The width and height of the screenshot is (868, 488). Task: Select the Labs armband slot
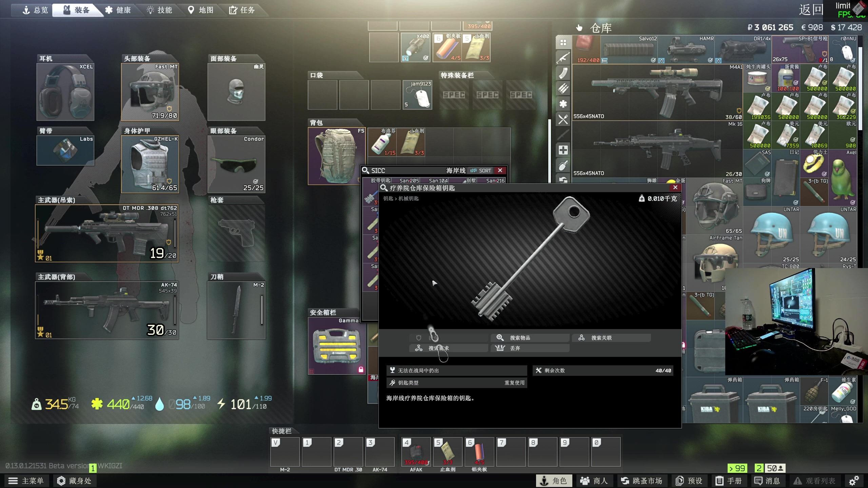click(x=65, y=150)
